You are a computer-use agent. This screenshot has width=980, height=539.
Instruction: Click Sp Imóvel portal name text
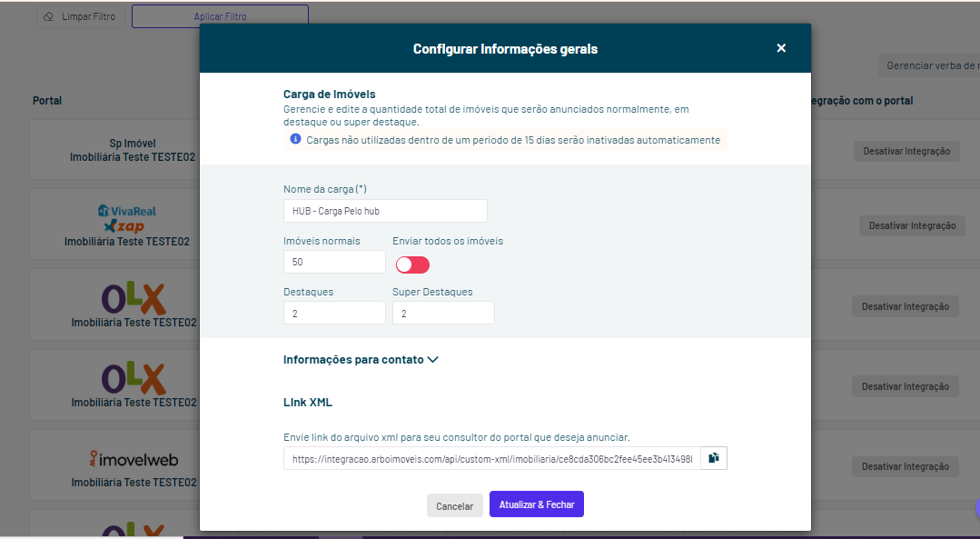[133, 144]
